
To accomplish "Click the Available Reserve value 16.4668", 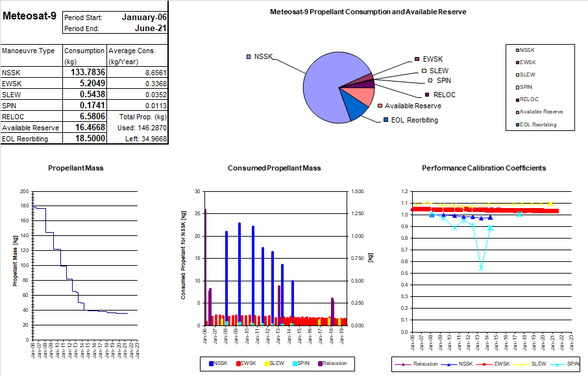I will point(90,127).
